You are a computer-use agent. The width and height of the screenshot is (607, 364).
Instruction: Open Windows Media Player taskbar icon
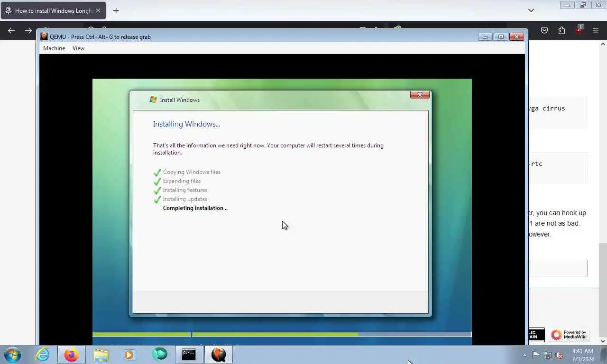click(129, 355)
